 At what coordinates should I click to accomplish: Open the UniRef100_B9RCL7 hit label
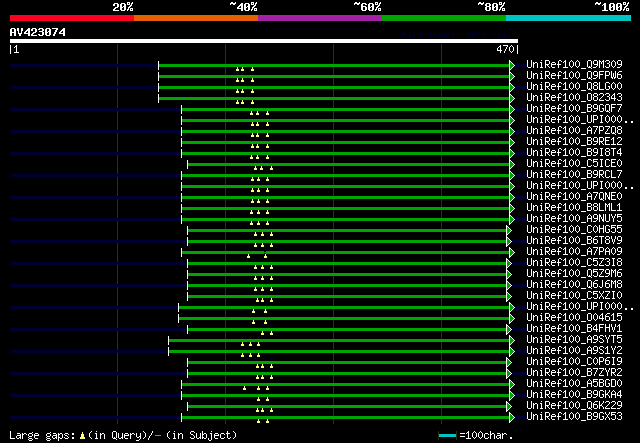point(574,175)
